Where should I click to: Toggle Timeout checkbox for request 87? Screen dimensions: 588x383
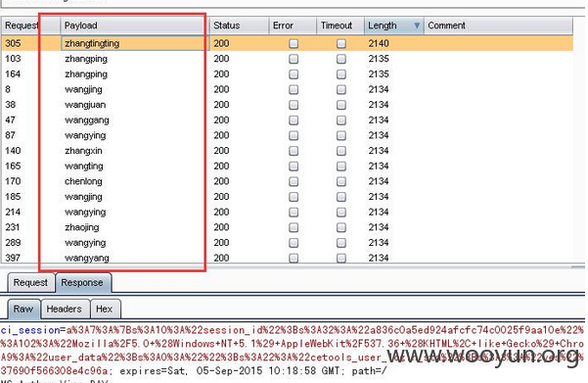click(341, 135)
